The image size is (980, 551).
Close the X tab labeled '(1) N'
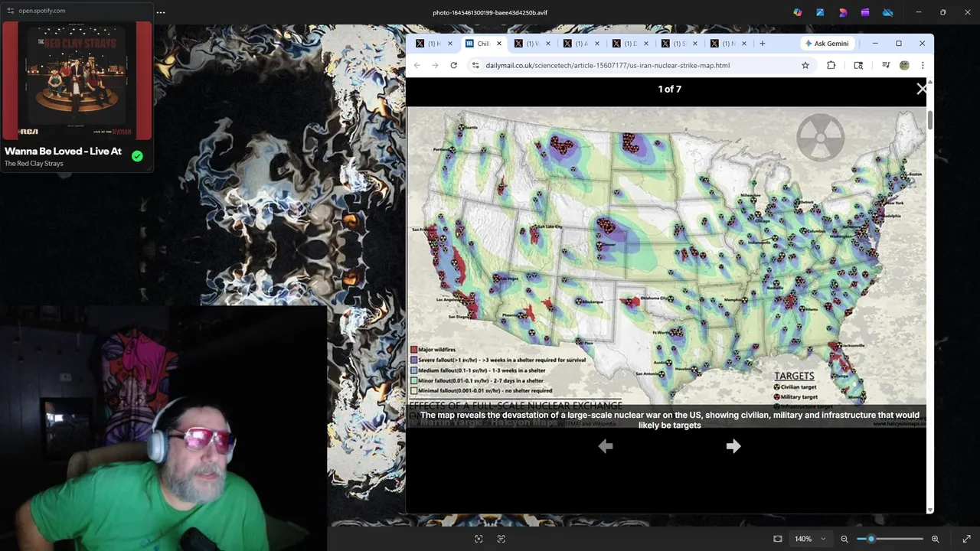click(744, 44)
